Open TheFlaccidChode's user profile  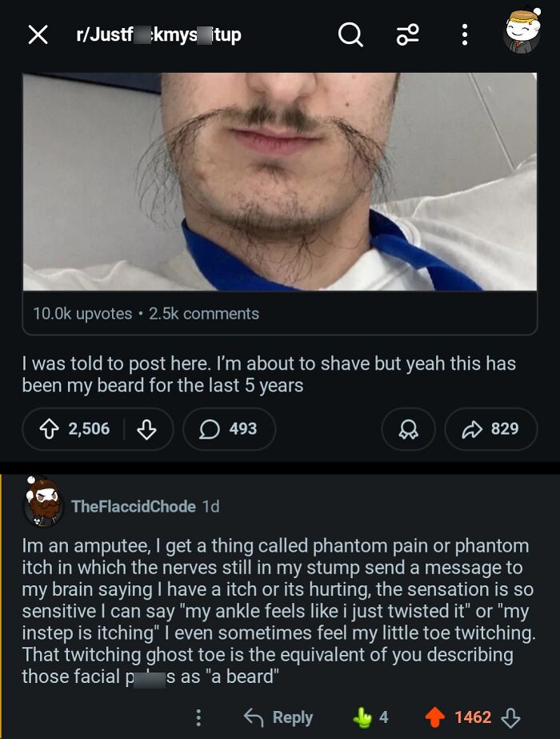pos(134,506)
